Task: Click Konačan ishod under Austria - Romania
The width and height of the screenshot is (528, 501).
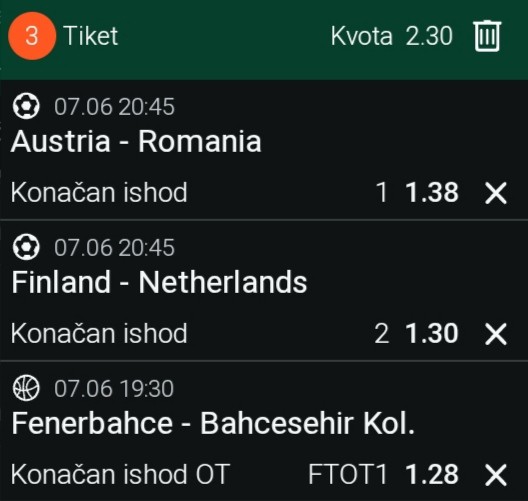Action: click(99, 193)
